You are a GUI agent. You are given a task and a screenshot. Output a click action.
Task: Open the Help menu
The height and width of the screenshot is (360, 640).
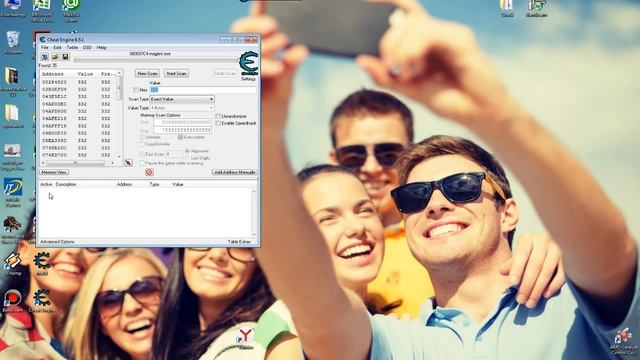101,47
